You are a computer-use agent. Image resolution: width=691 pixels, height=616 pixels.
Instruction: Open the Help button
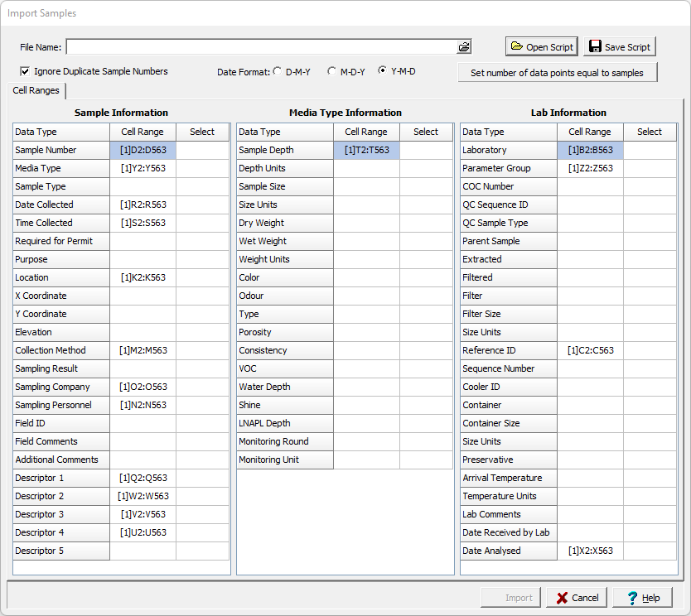[x=642, y=598]
